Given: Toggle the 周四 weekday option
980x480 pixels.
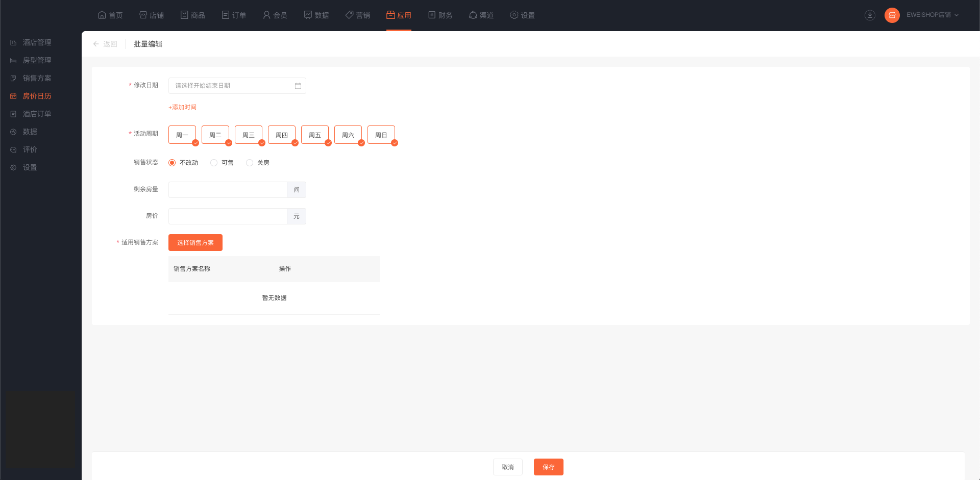Looking at the screenshot, I should [282, 135].
